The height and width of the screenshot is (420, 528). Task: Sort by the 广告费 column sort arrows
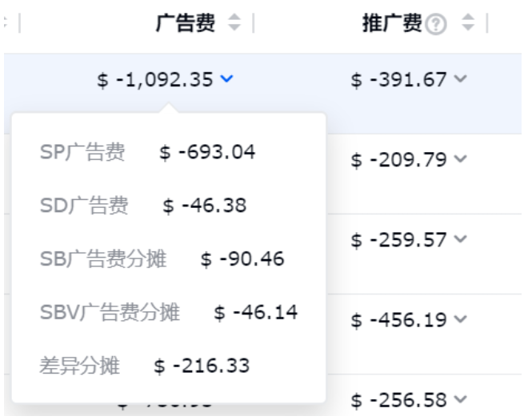point(234,22)
